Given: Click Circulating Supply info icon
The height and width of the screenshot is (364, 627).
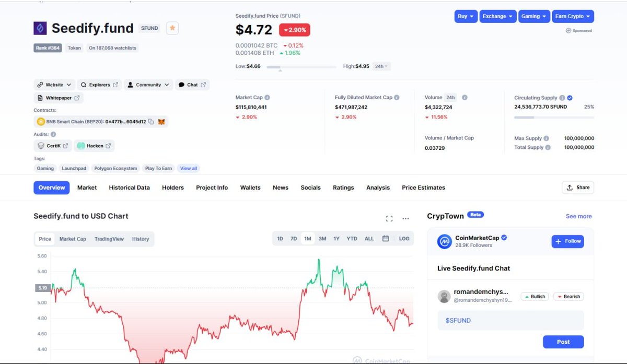Looking at the screenshot, I should 562,98.
